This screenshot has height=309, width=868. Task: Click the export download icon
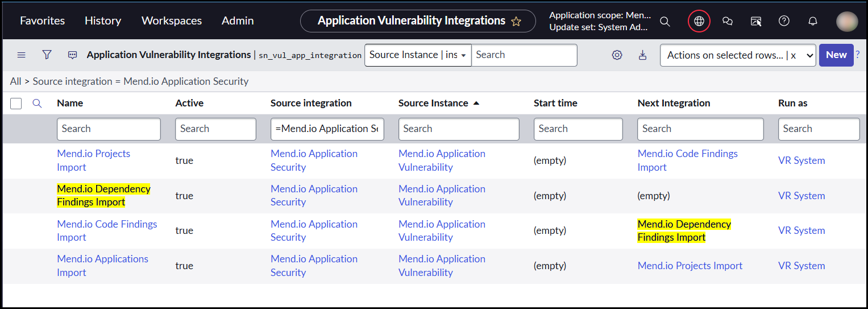pyautogui.click(x=643, y=55)
